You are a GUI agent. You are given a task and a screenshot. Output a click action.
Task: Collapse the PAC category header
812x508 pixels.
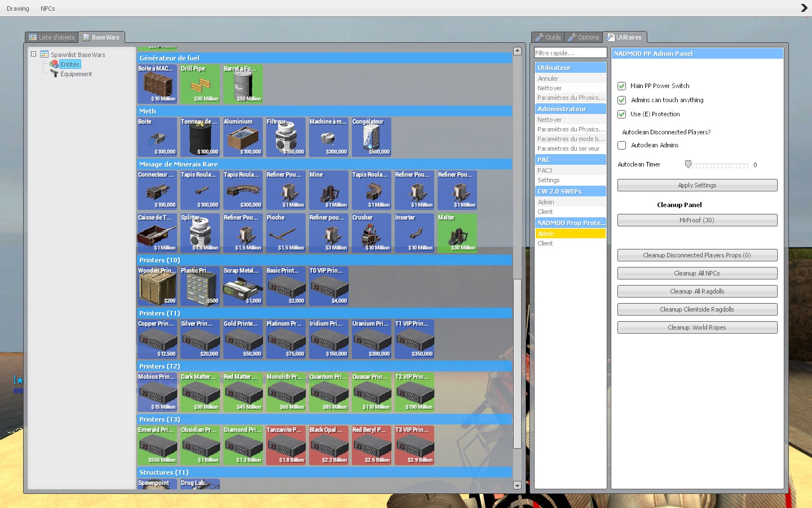pos(570,160)
